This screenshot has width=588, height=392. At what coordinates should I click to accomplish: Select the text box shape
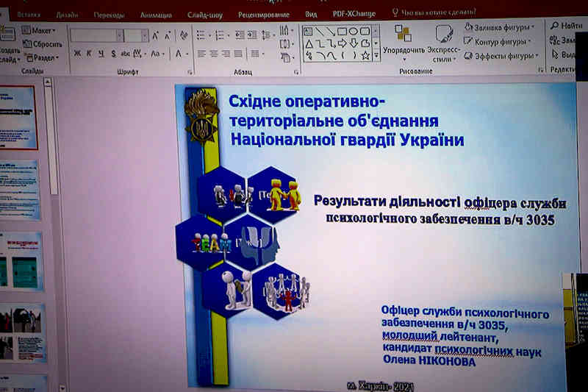(x=307, y=32)
